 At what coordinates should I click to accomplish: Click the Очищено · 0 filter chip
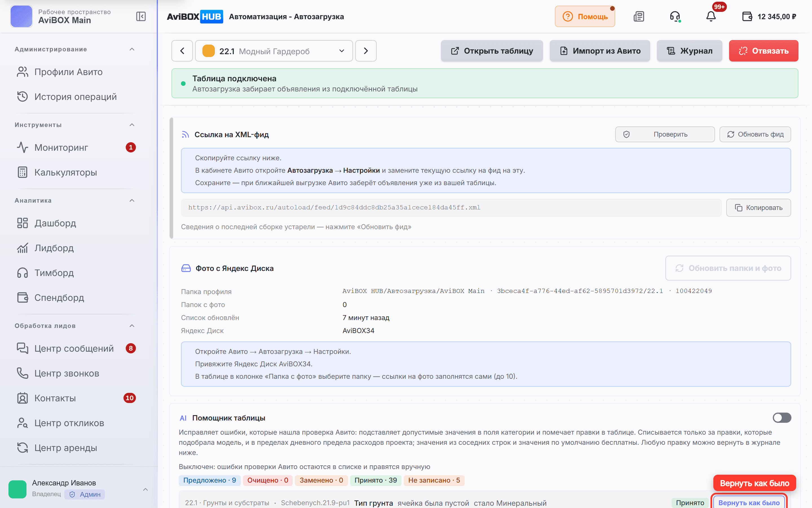pos(267,480)
